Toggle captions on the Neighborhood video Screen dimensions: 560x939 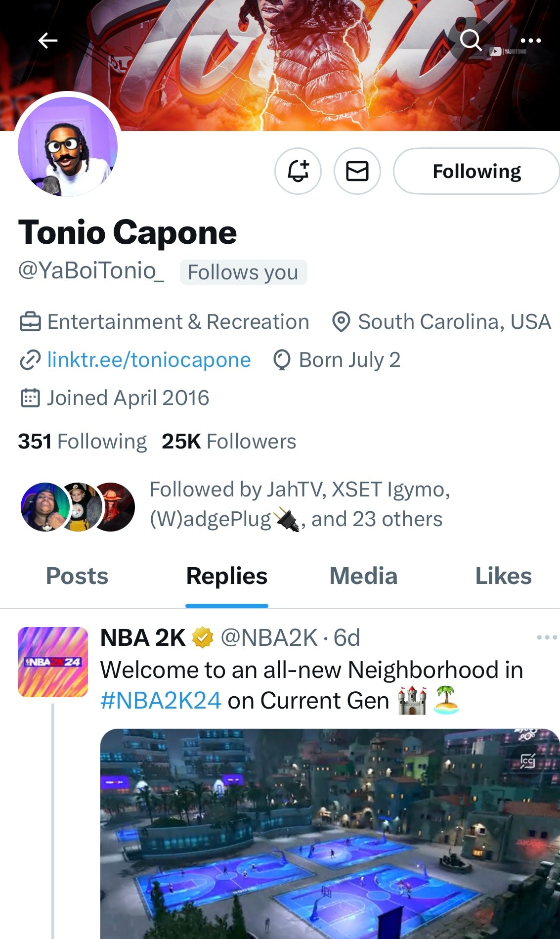(x=527, y=760)
